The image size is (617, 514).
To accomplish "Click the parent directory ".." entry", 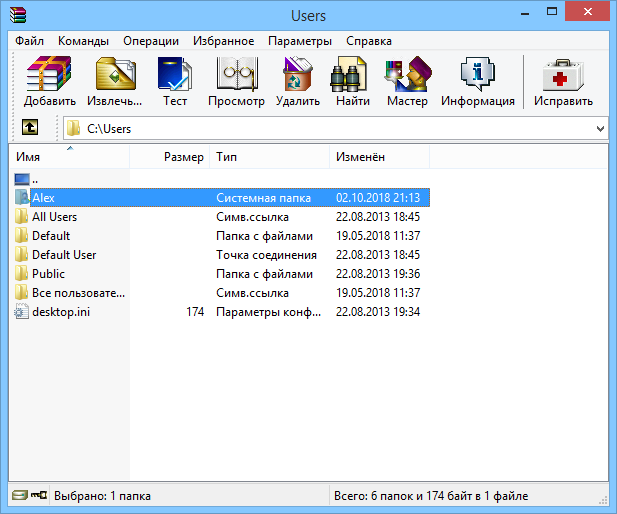I will (x=35, y=179).
